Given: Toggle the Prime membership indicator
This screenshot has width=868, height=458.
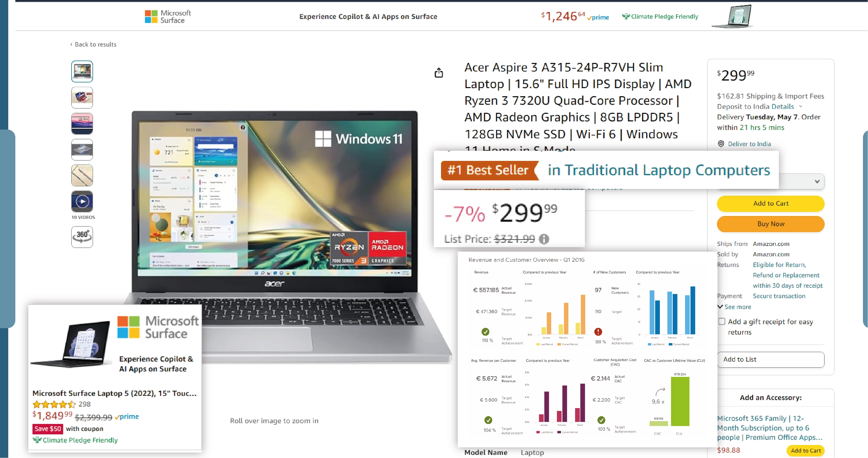Looking at the screenshot, I should [x=599, y=17].
